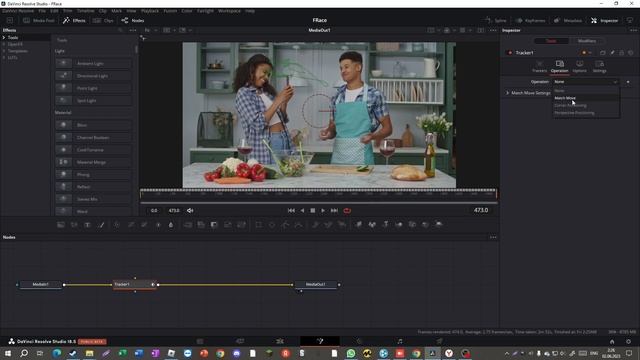
Task: Add Paint tool from toolbar
Action: coord(101,225)
